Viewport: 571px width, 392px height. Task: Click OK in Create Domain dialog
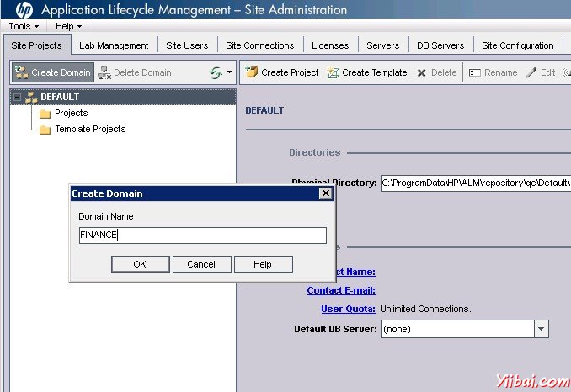coord(140,264)
